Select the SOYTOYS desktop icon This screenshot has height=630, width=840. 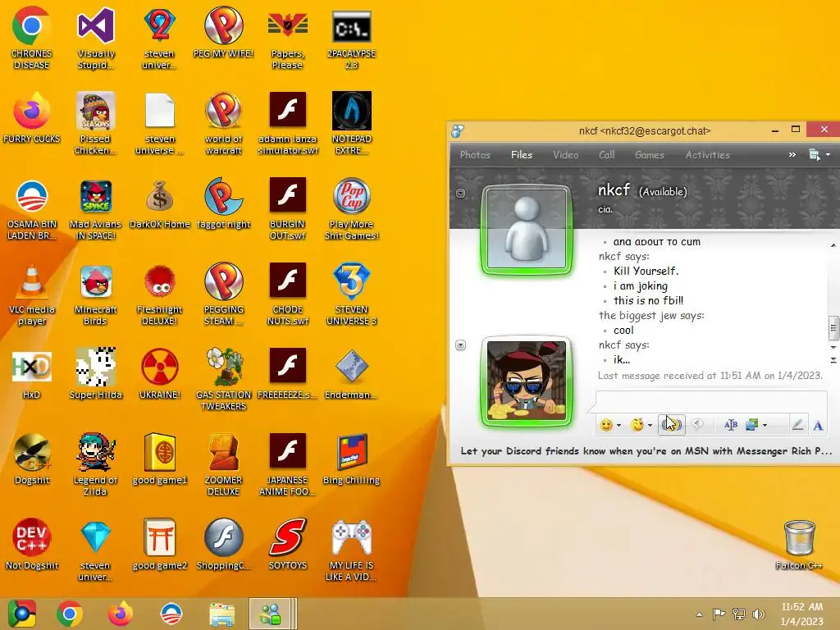pos(287,544)
